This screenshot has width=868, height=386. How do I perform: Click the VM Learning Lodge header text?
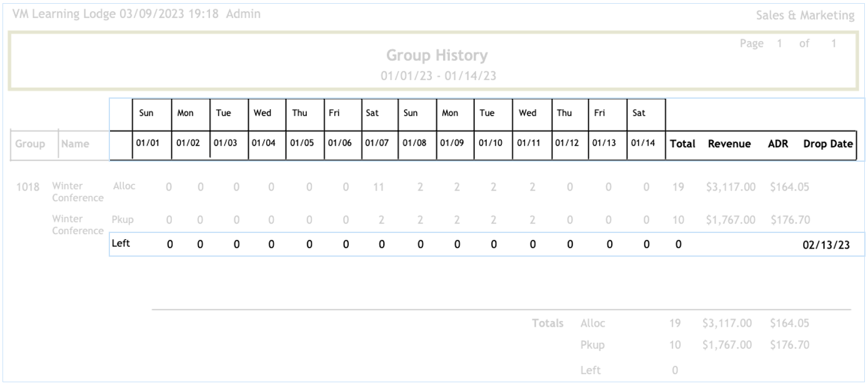tap(64, 14)
